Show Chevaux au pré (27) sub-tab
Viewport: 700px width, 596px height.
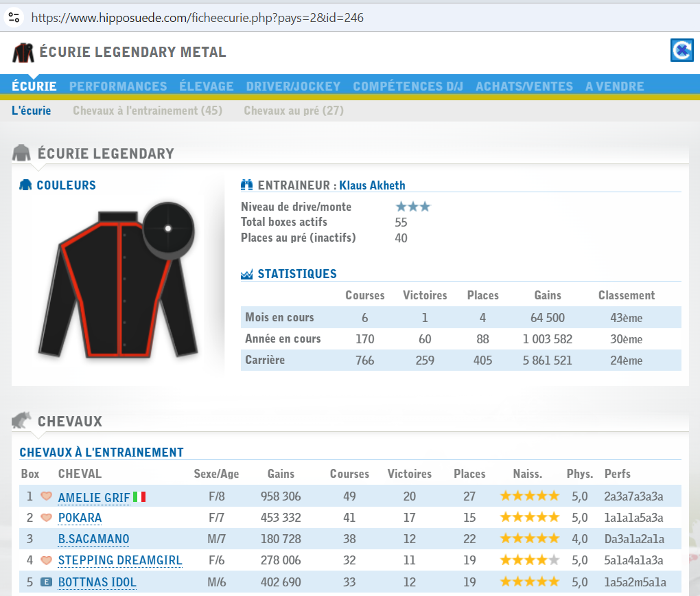tap(294, 111)
